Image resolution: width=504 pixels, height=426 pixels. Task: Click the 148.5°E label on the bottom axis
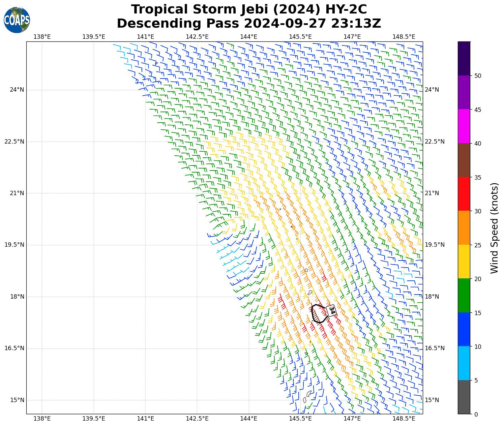[404, 419]
